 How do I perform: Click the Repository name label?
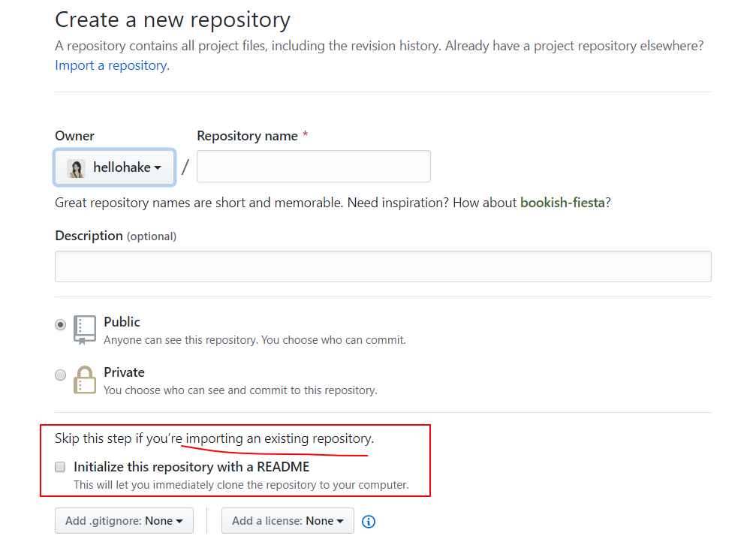pos(247,136)
